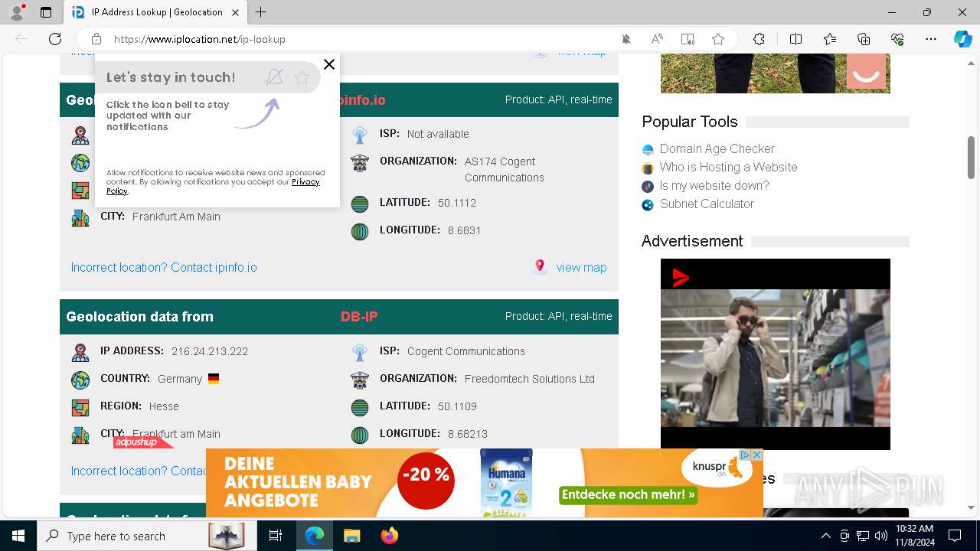This screenshot has height=551, width=980.
Task: Open File Explorer from taskbar
Action: tap(351, 536)
